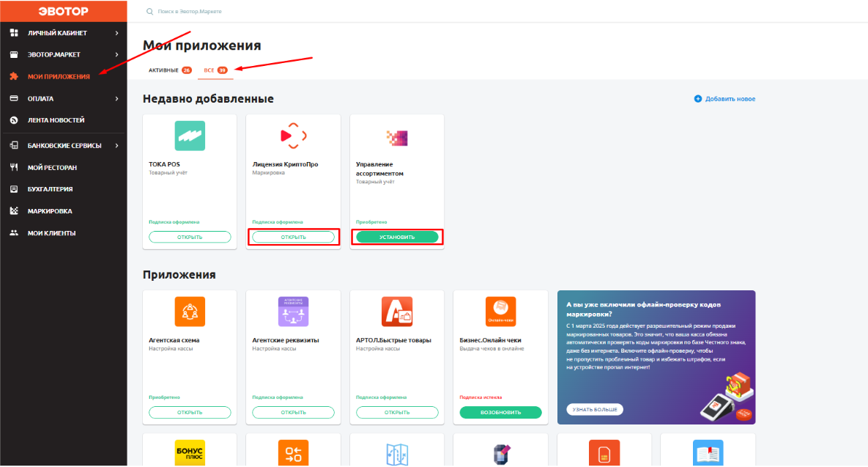
Task: Click the Бухгалтерия icon
Action: coord(15,189)
